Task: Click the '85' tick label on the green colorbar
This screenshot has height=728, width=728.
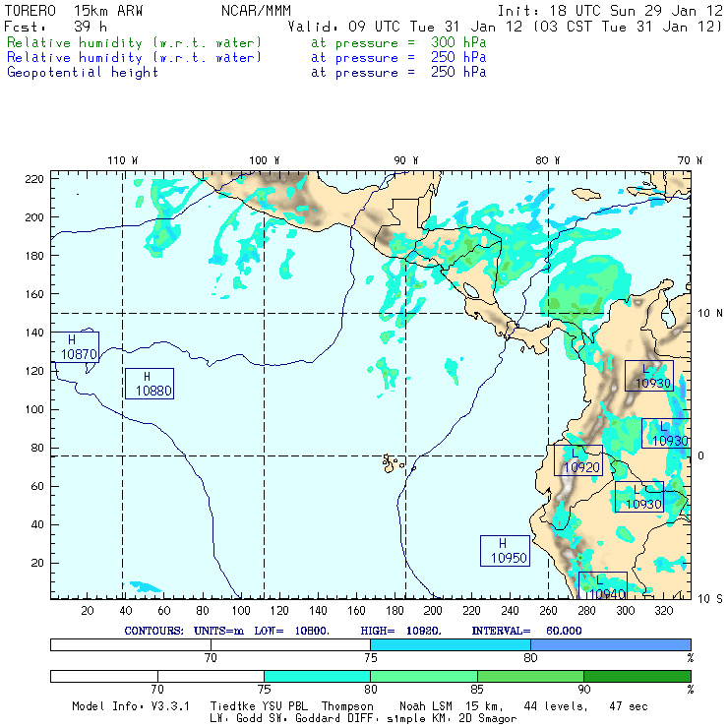Action: point(477,690)
